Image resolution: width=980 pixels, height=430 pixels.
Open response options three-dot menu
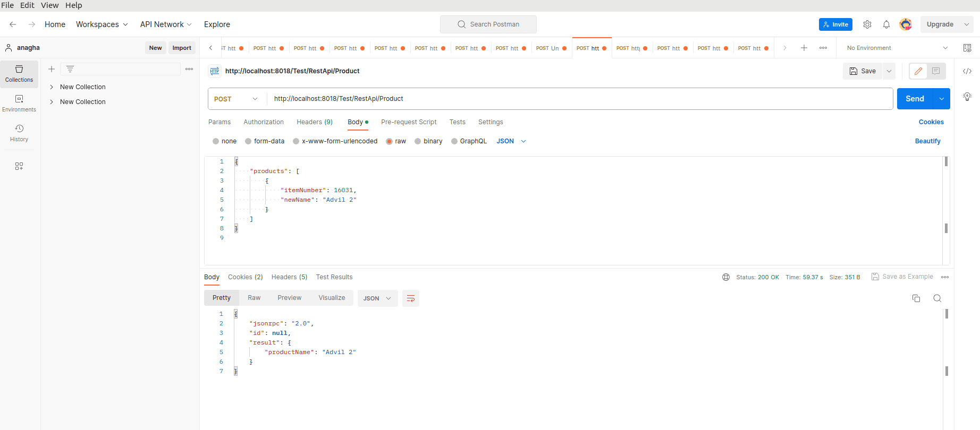tap(945, 277)
